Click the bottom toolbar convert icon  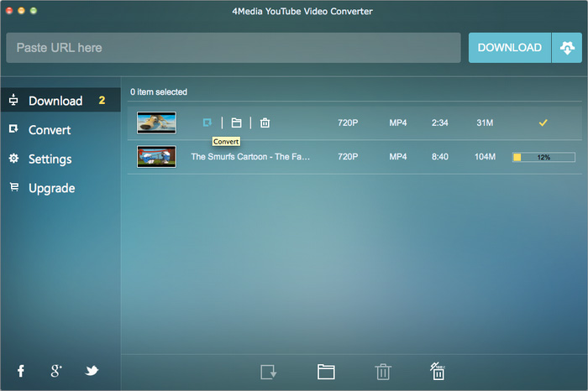coord(269,372)
